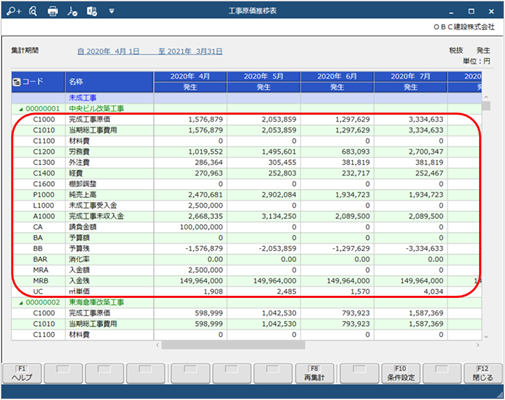Select the 2020年 4月 column header
Image resolution: width=505 pixels, height=400 pixels.
(190, 76)
